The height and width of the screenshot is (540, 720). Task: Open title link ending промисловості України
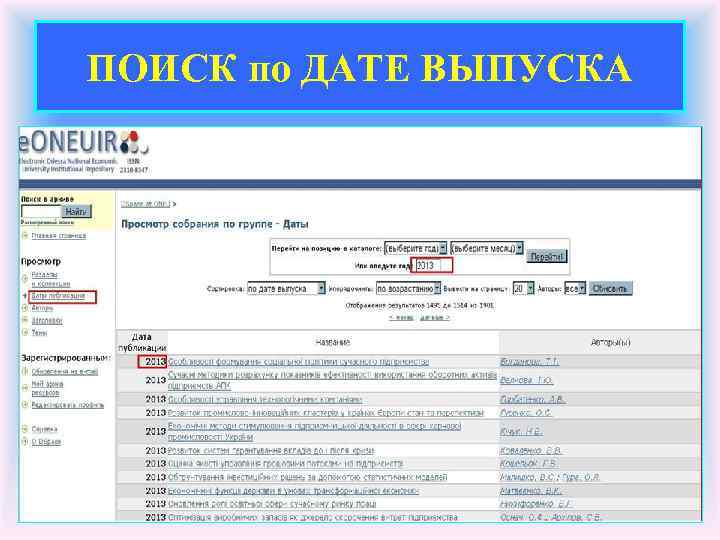[x=315, y=431]
